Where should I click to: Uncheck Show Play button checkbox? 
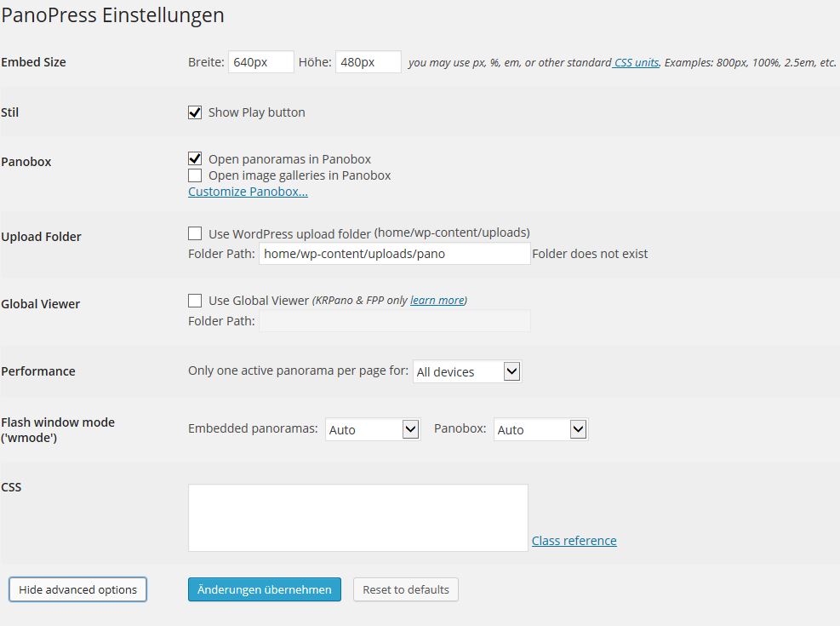pos(195,112)
